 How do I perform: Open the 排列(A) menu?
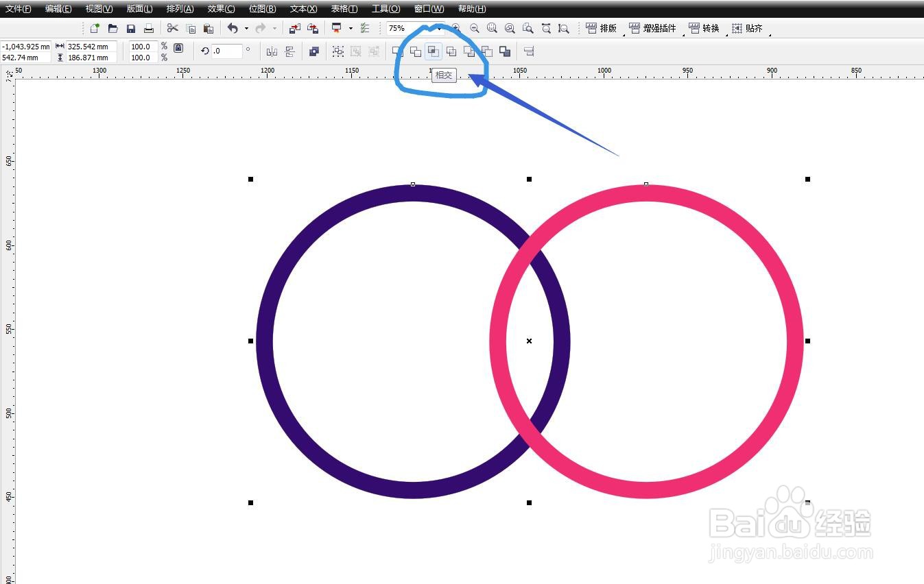coord(180,9)
